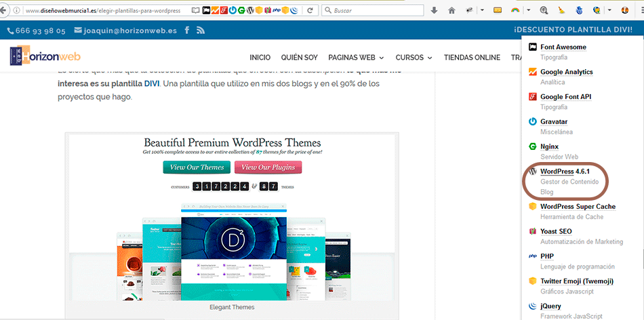Click the Lenguaje de programación category text
The height and width of the screenshot is (320, 644).
(x=578, y=266)
